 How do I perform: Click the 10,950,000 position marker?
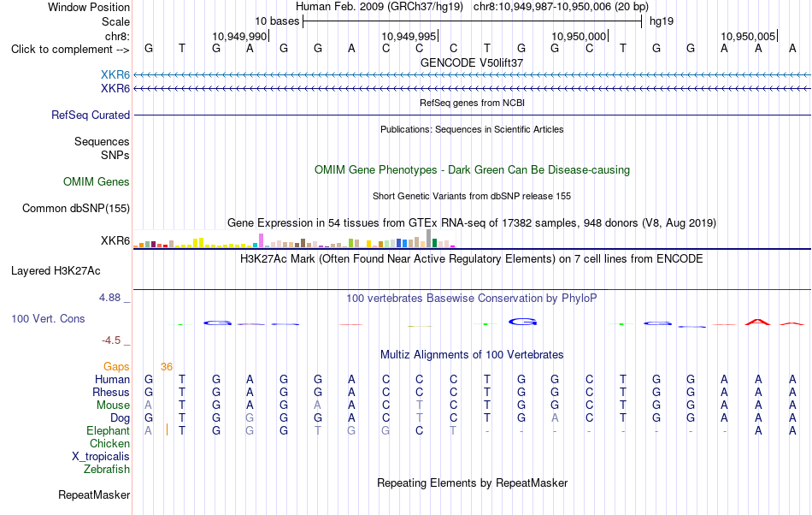579,36
